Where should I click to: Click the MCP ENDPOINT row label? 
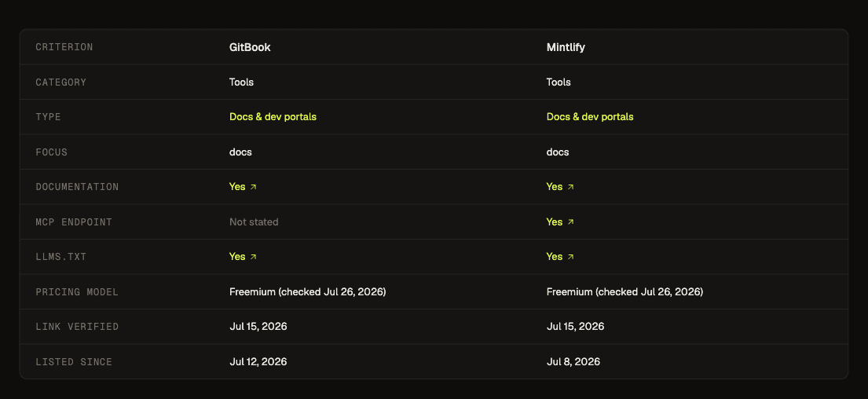coord(74,222)
